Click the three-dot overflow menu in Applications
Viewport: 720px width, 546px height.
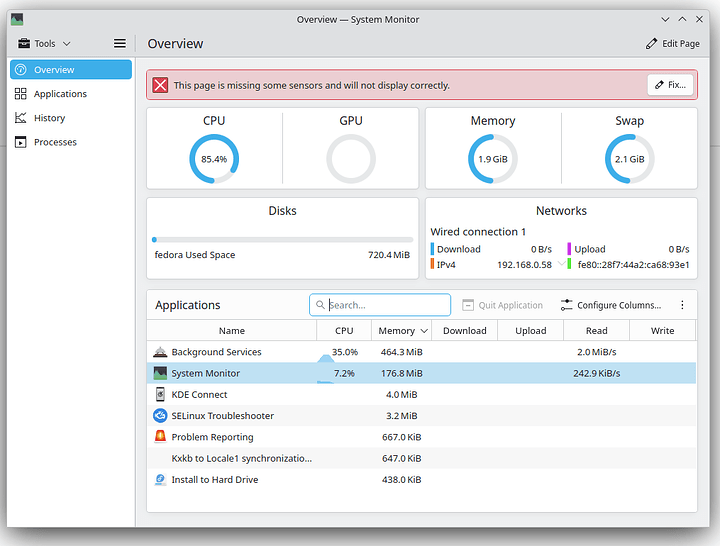pyautogui.click(x=683, y=305)
